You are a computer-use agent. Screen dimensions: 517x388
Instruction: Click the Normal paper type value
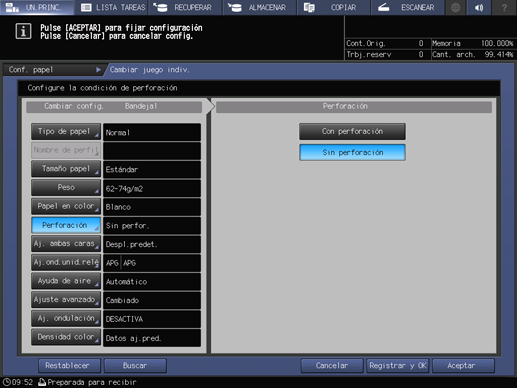click(x=152, y=132)
